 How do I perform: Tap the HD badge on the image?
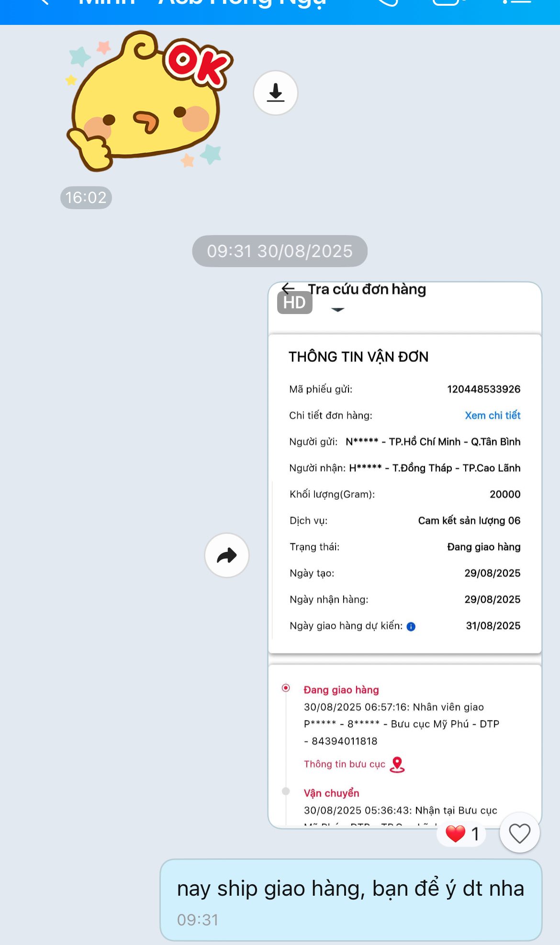(x=294, y=303)
